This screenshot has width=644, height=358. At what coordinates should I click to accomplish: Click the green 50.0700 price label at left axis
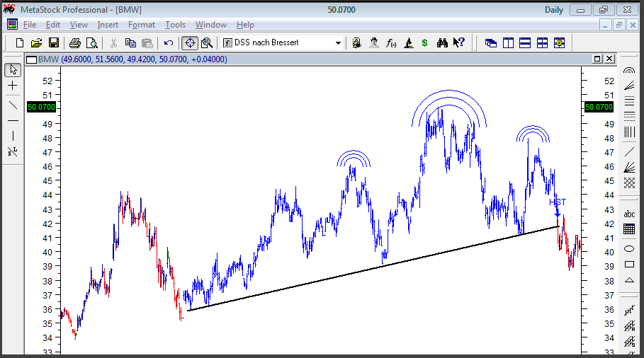click(x=41, y=107)
